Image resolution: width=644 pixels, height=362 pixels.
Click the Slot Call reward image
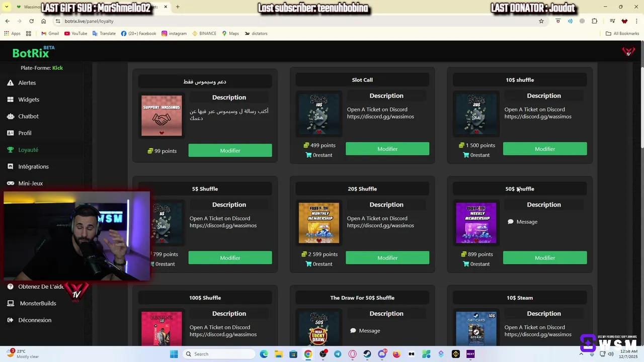(319, 114)
